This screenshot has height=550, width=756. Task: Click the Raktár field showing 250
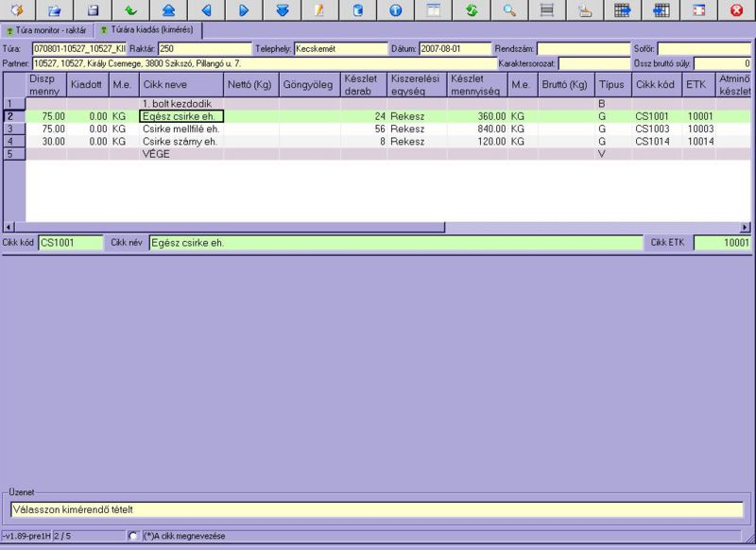pyautogui.click(x=205, y=49)
